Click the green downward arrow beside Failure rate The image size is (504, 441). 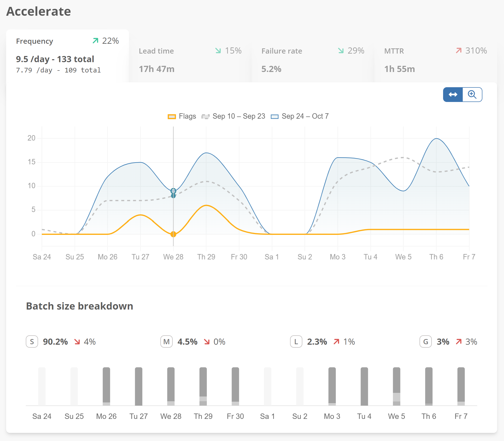coord(341,51)
